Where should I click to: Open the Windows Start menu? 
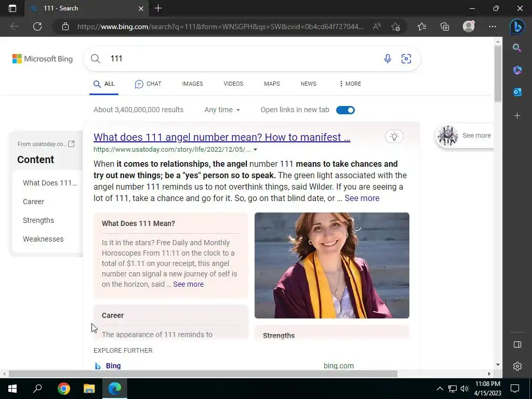tap(12, 389)
